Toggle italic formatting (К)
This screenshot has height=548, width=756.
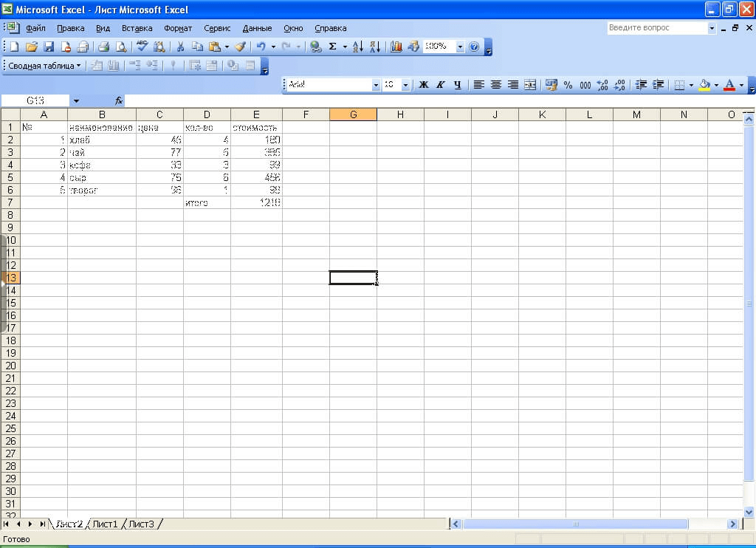tap(439, 85)
